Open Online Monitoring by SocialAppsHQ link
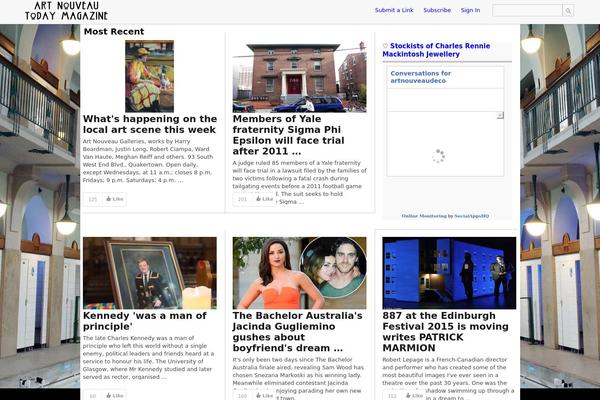Image resolution: width=600 pixels, height=400 pixels. pos(445,216)
